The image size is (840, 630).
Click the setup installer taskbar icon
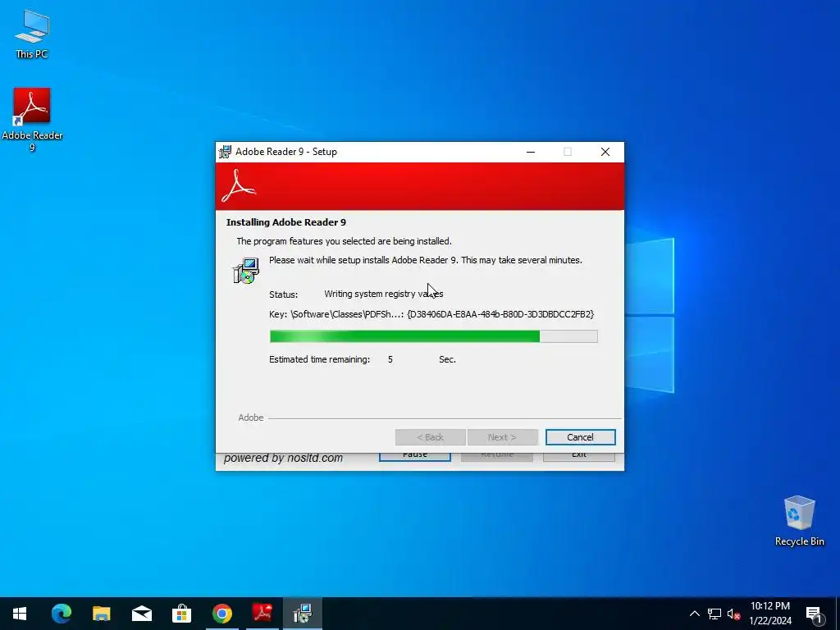303,614
